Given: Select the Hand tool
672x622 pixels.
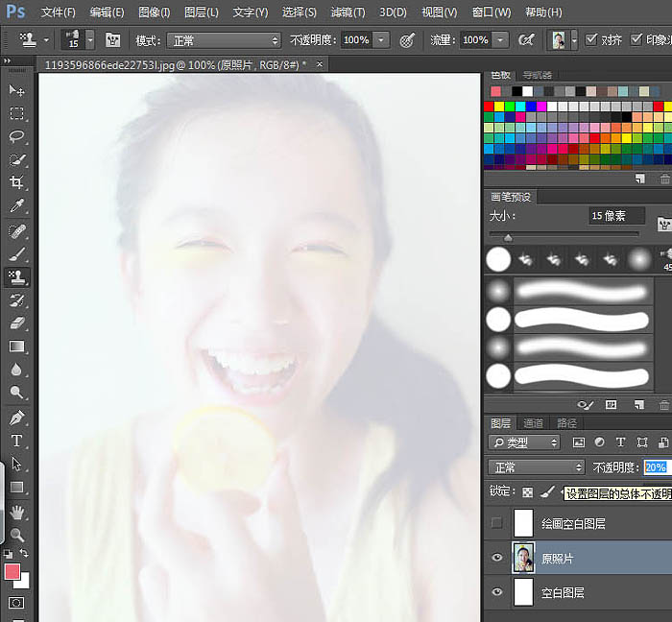Looking at the screenshot, I should click(x=16, y=512).
